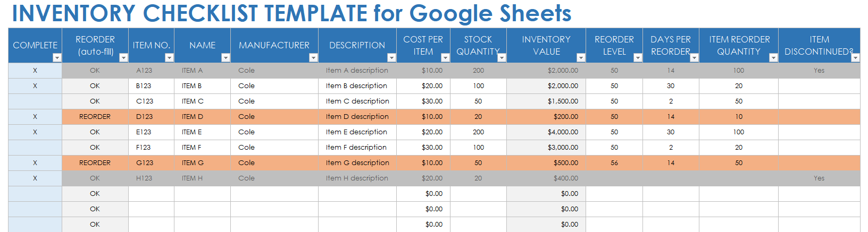Open the REORDER (auto-fill) filter arrow
The image size is (868, 232).
(x=123, y=58)
